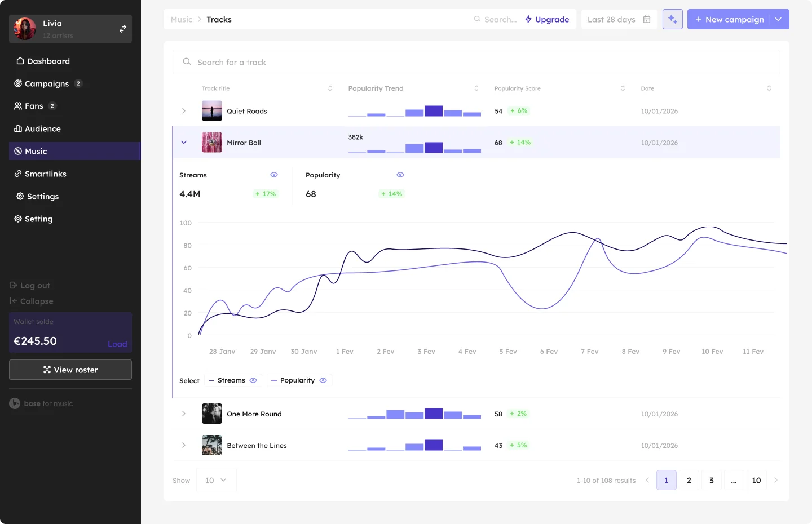
Task: Click the Log out icon
Action: 14,285
